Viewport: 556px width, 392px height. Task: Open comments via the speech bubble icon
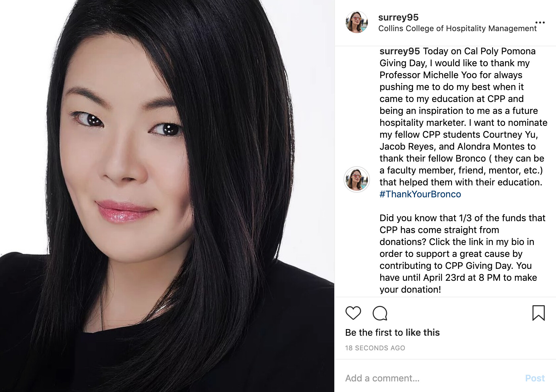pos(380,313)
